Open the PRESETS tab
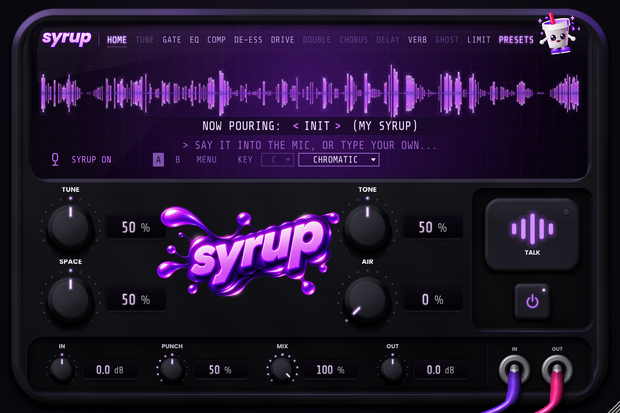The image size is (620, 413). [516, 40]
